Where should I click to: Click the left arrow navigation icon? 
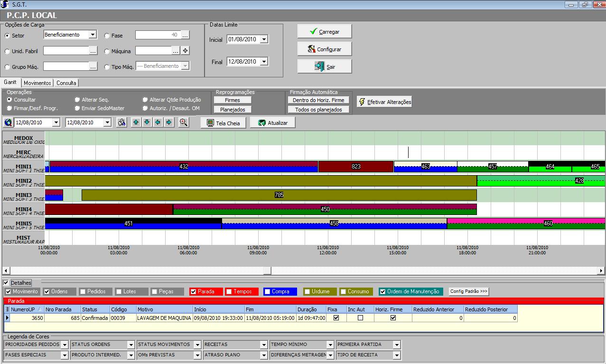click(x=158, y=122)
